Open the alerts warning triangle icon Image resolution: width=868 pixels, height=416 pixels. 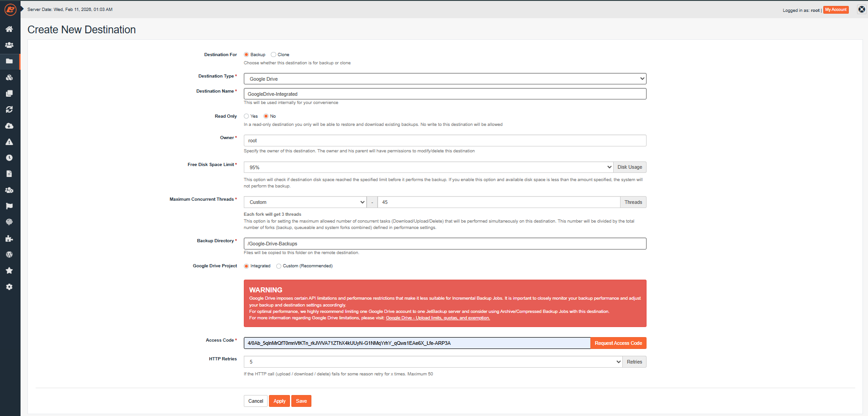9,142
